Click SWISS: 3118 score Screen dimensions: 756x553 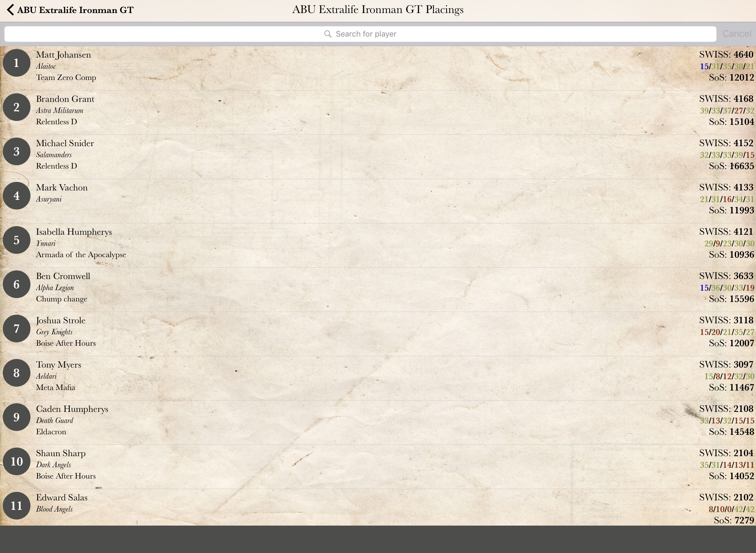726,320
